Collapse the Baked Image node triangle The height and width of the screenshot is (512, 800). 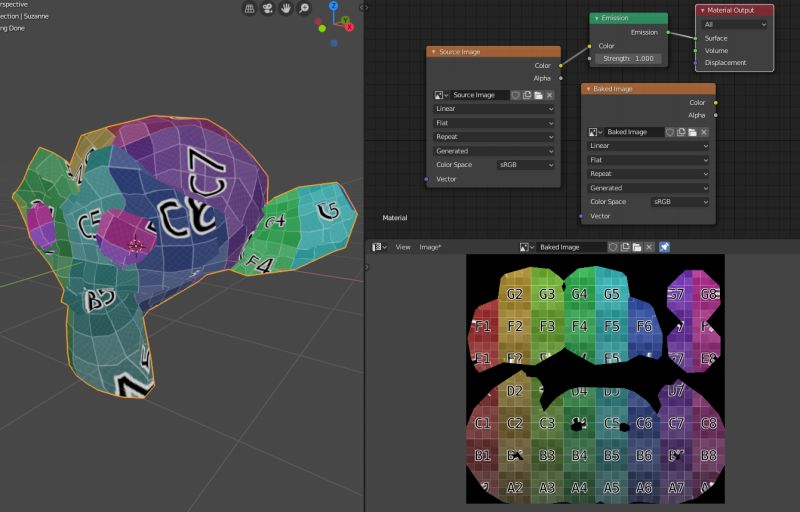pyautogui.click(x=588, y=89)
